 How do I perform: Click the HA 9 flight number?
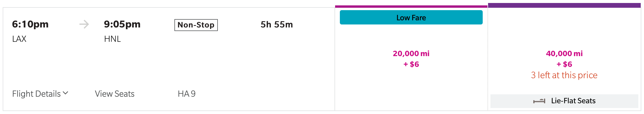pyautogui.click(x=187, y=94)
